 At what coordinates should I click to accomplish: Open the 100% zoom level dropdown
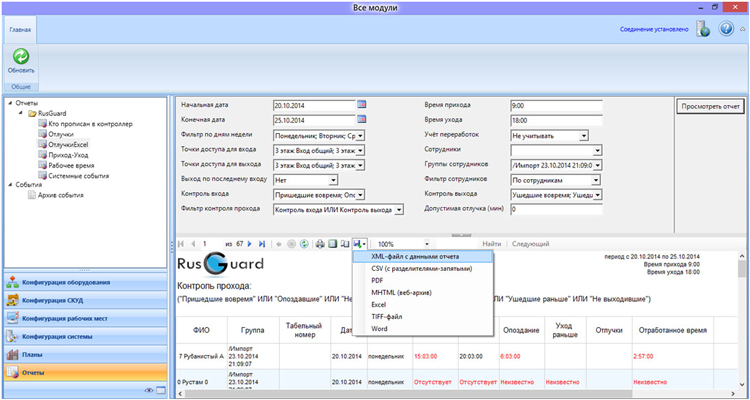427,244
